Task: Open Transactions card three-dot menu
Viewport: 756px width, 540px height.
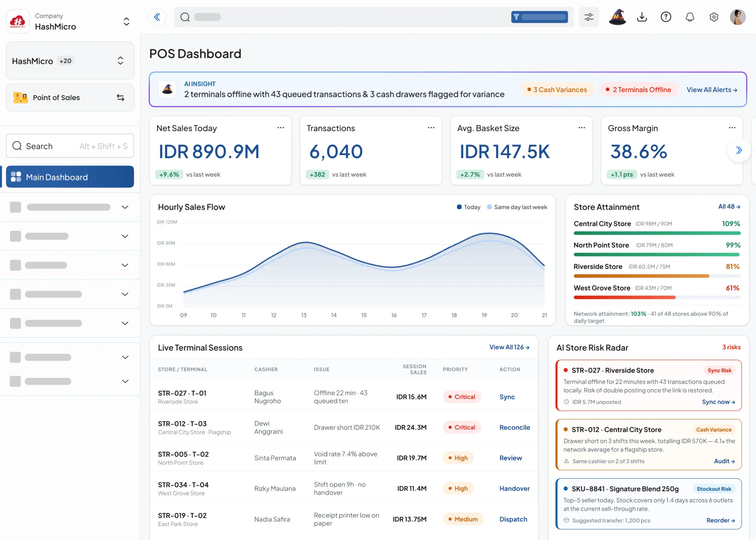Action: click(x=431, y=128)
